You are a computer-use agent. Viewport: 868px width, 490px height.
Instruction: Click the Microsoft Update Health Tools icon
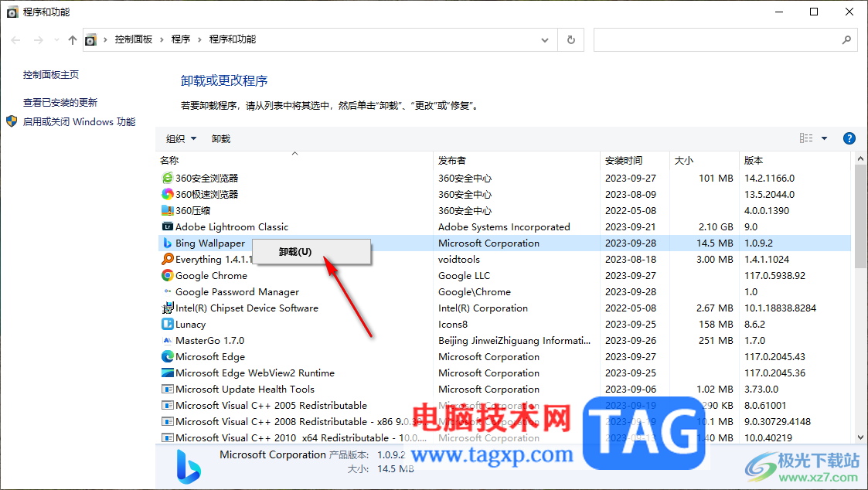tap(167, 390)
